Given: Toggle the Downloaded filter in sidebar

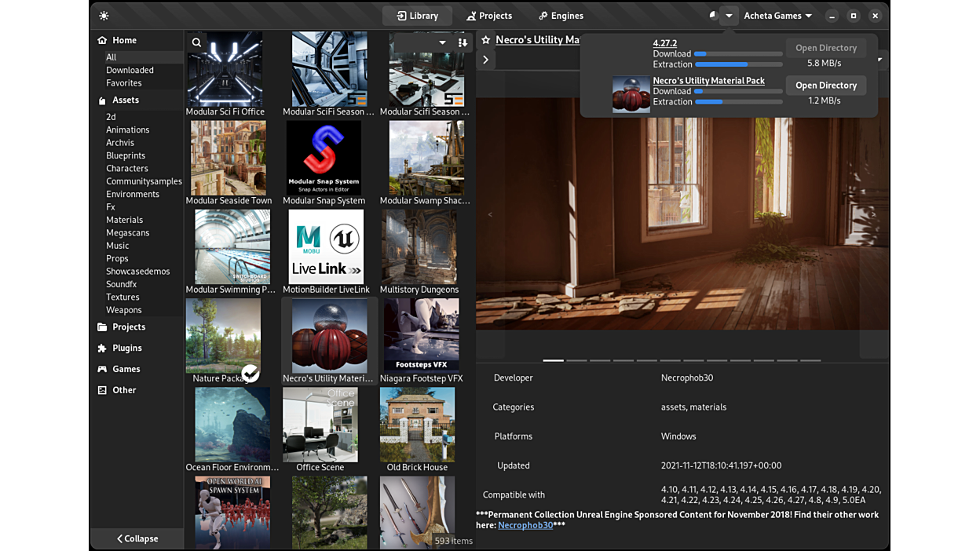Looking at the screenshot, I should [x=129, y=70].
